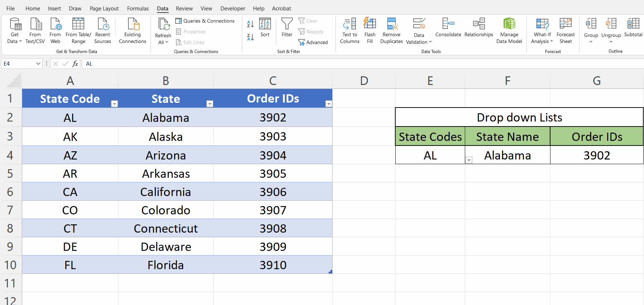This screenshot has height=305, width=644.
Task: Open the Consolidate tool
Action: [x=448, y=28]
